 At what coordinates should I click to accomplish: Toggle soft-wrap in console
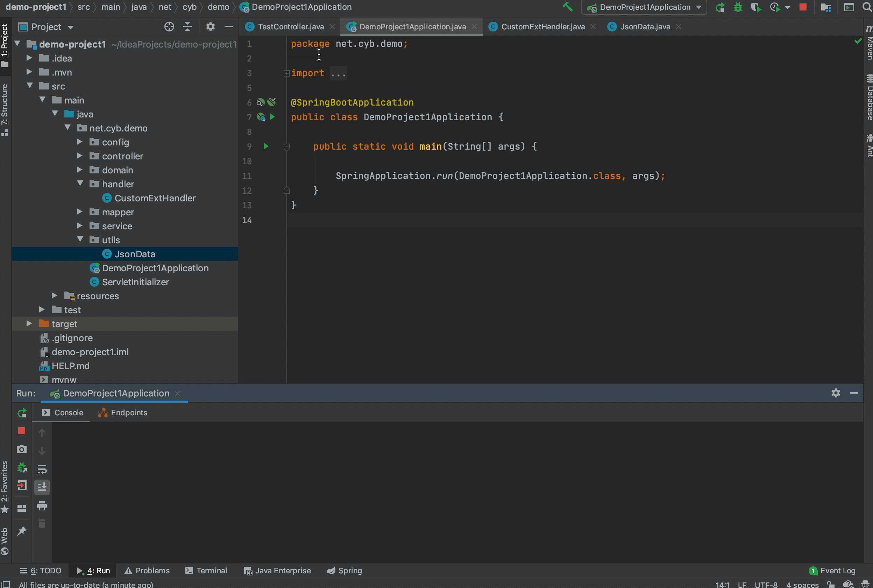coord(42,469)
